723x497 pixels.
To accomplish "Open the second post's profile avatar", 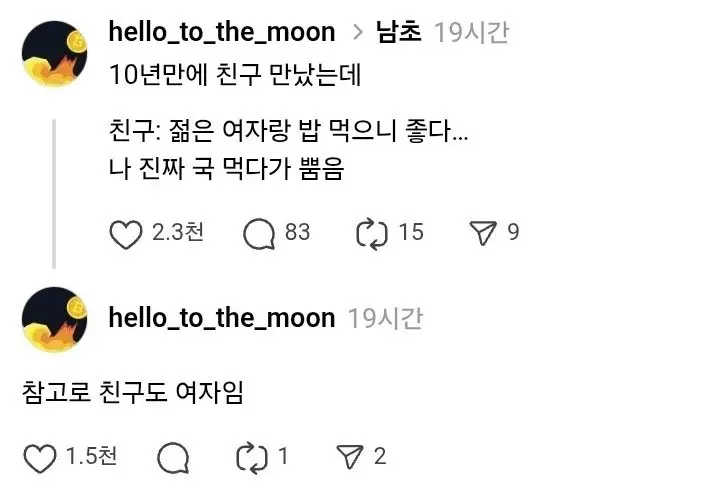I will tap(58, 318).
